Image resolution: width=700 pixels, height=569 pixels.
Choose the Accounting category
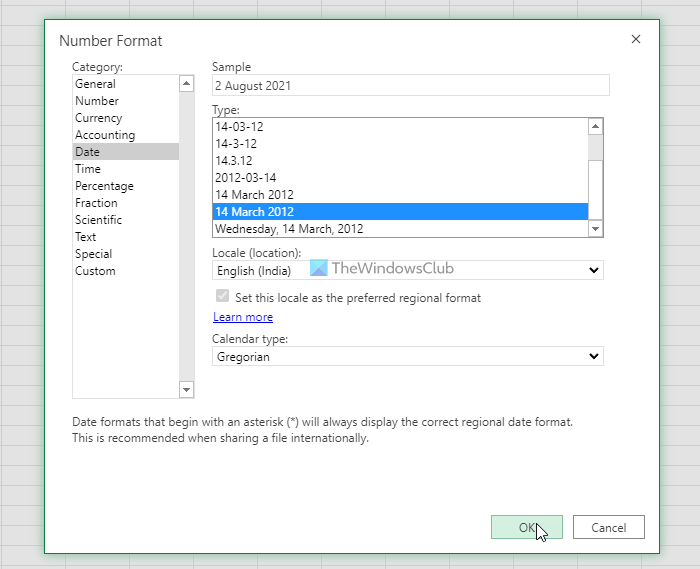[125, 135]
